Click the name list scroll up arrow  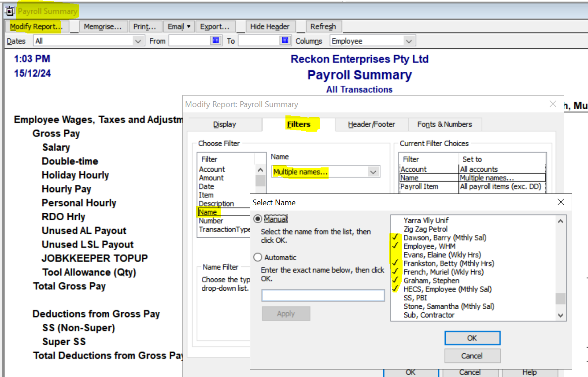coord(560,221)
